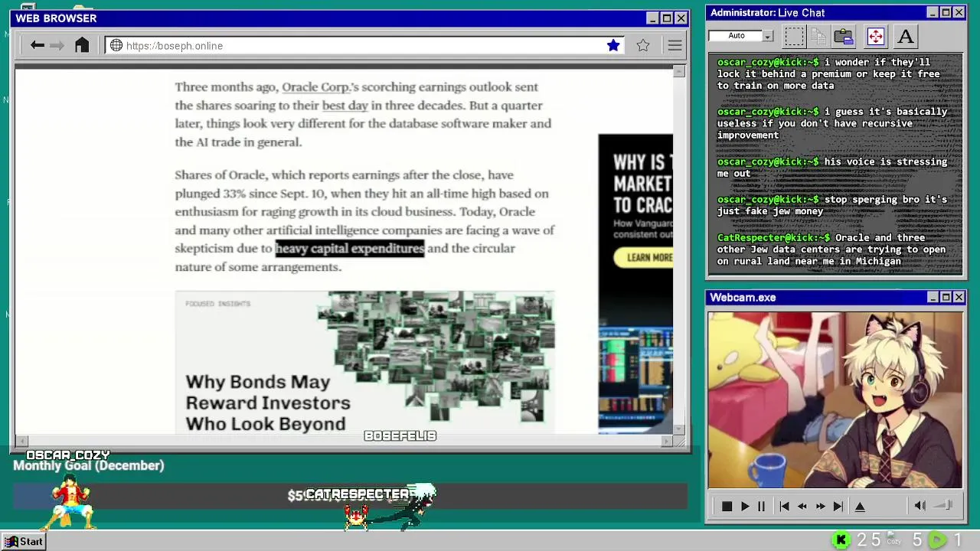The image size is (980, 551).
Task: Click the globe icon in address bar
Action: pyautogui.click(x=116, y=46)
